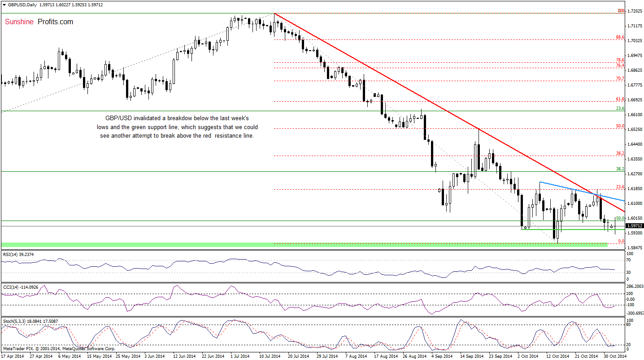Viewport: 644px width, 360px height.
Task: Click the red 70.7 Fibonacci level label
Action: click(620, 78)
